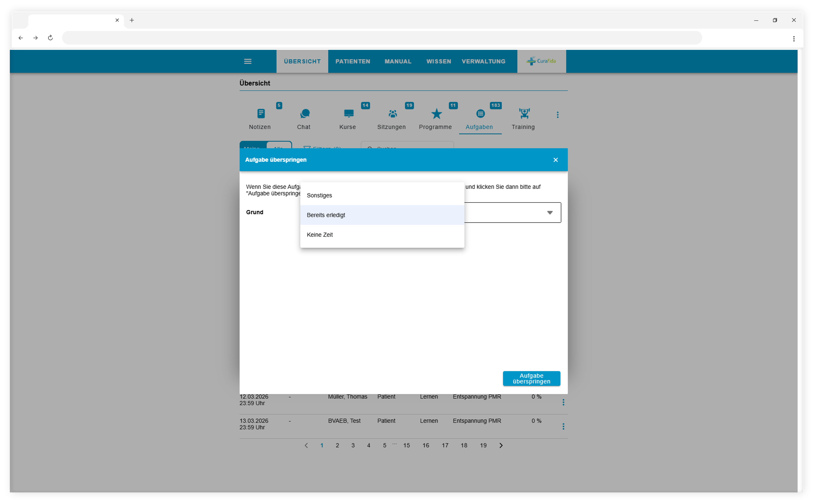The height and width of the screenshot is (504, 815).
Task: Go to next page of tasks
Action: coord(501,445)
